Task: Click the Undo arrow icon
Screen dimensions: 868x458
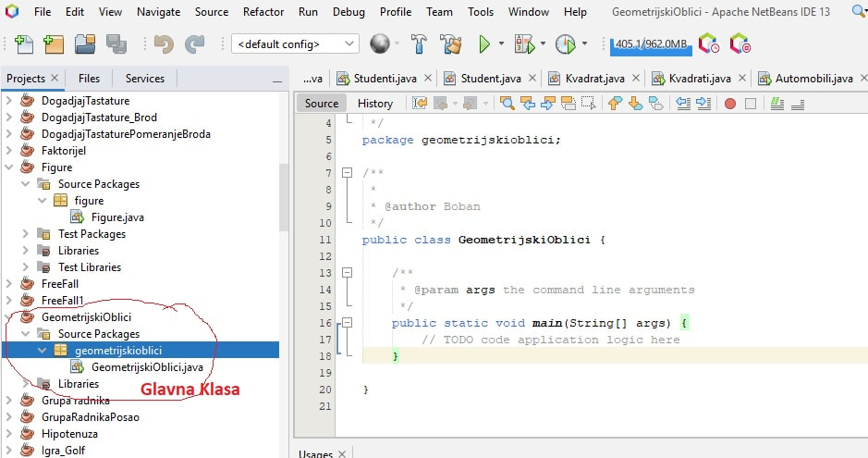Action: (164, 44)
